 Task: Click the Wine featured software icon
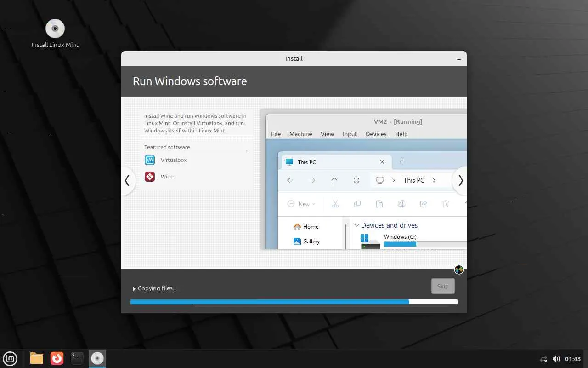[x=150, y=177]
